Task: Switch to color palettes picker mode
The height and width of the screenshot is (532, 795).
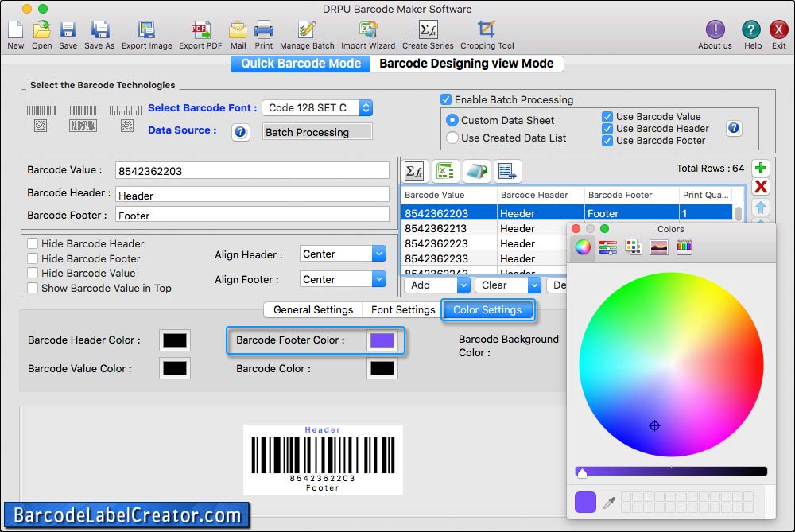Action: (634, 247)
